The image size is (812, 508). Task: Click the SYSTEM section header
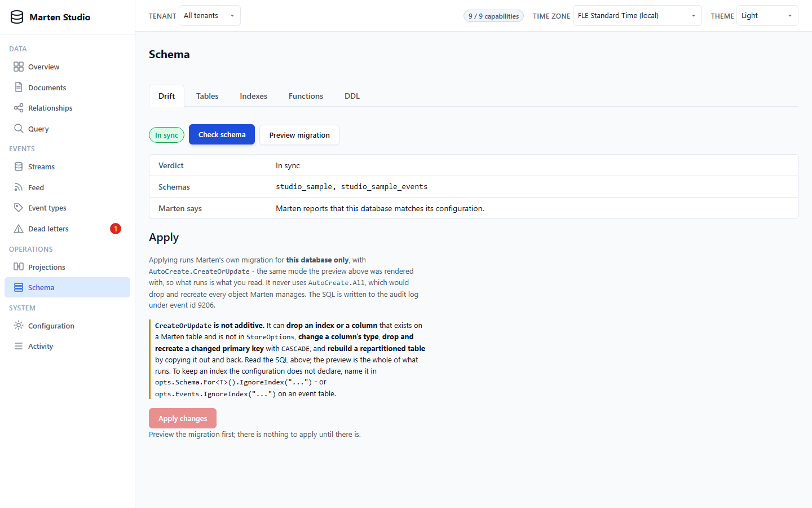pyautogui.click(x=23, y=308)
